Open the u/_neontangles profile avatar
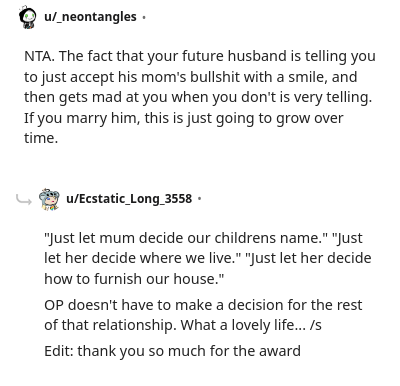This screenshot has width=400, height=386. (27, 17)
